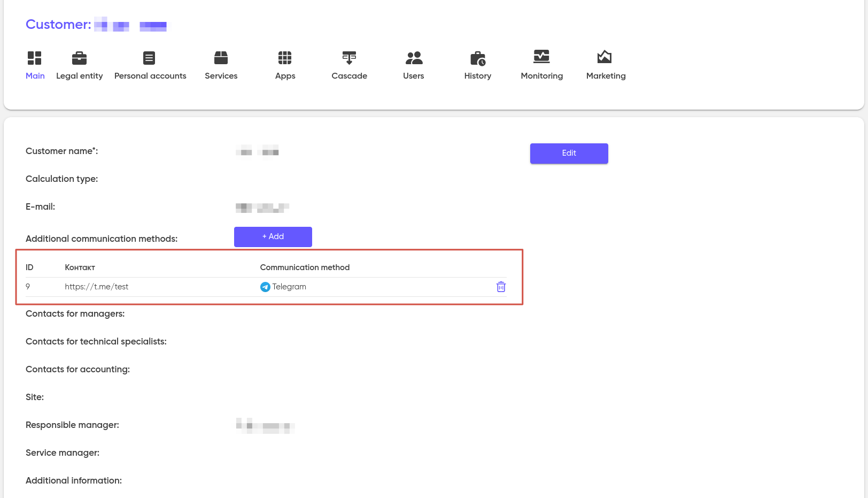
Task: Open the https://t.me/test contact link
Action: (x=97, y=287)
